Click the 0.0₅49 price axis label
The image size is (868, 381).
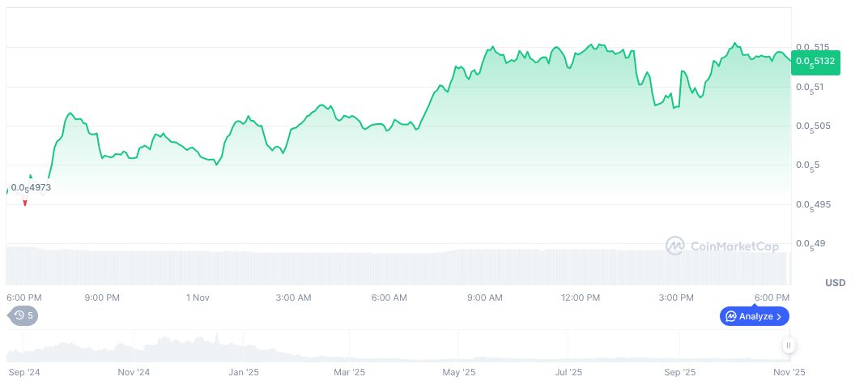point(810,243)
